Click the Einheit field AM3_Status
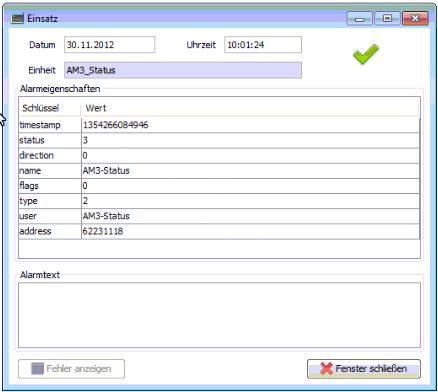This screenshot has width=438, height=392. (183, 70)
